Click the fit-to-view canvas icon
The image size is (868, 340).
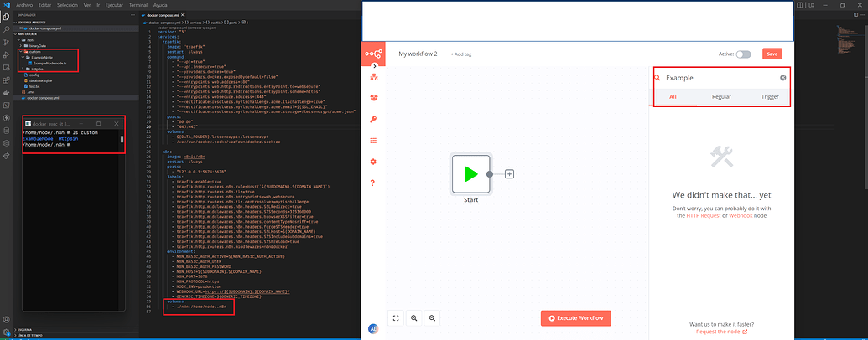pyautogui.click(x=396, y=318)
